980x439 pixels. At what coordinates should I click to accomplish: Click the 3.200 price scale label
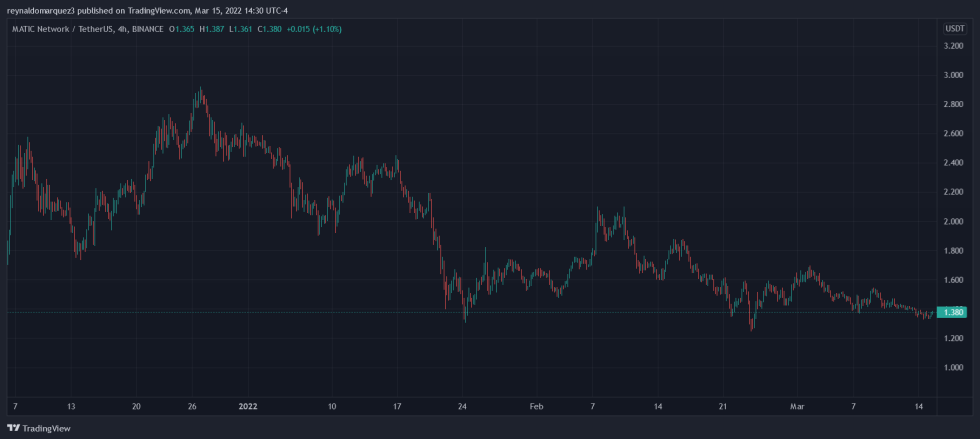coord(954,46)
